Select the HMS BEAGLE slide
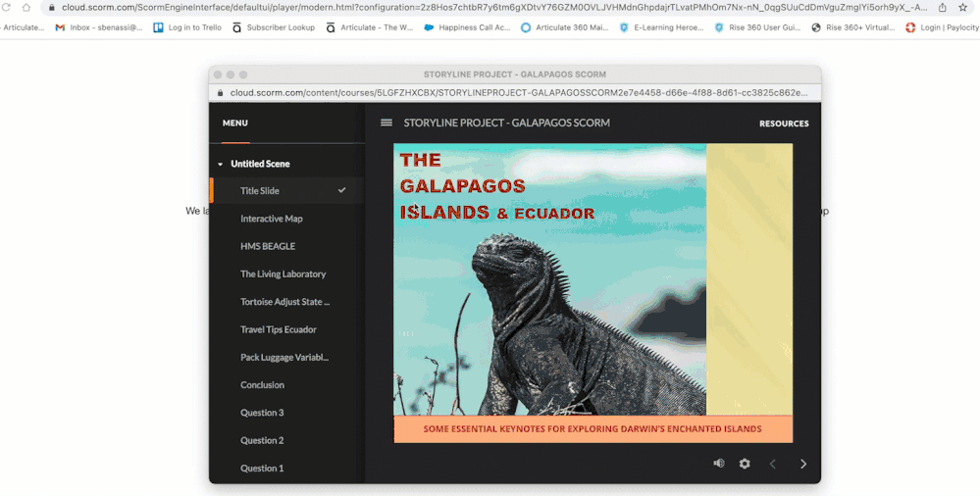The image size is (980, 496). (268, 246)
